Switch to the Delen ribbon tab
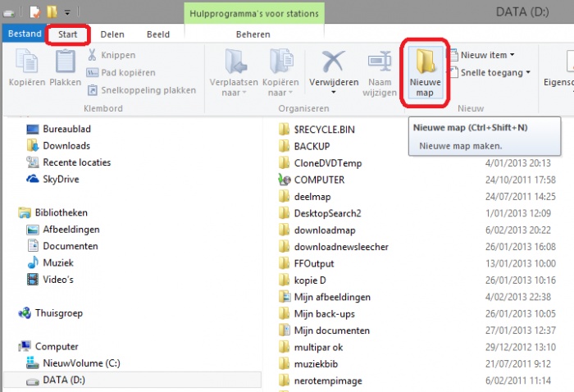 [112, 34]
